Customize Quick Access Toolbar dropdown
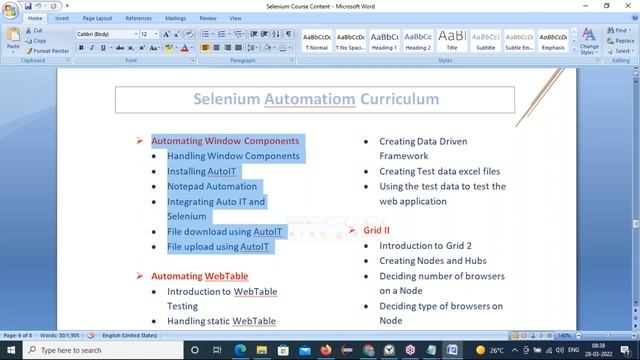This screenshot has width=640, height=360. point(67,6)
